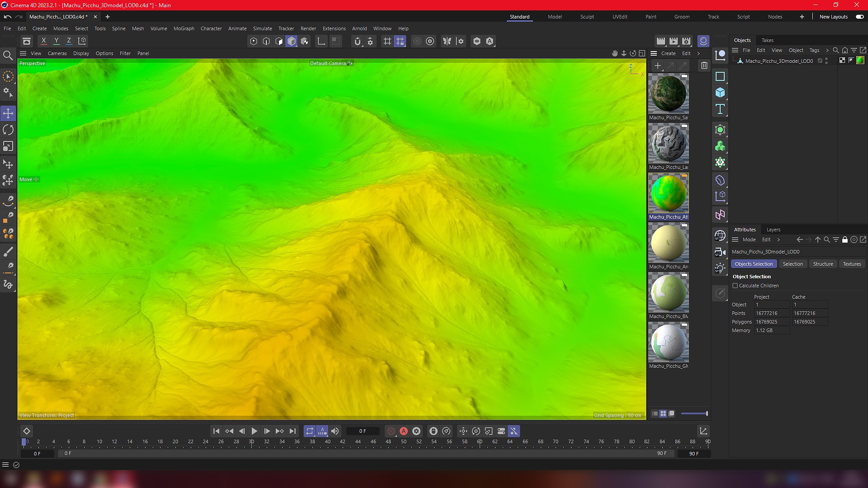
Task: Delete the selected material with trash icon
Action: [x=704, y=66]
